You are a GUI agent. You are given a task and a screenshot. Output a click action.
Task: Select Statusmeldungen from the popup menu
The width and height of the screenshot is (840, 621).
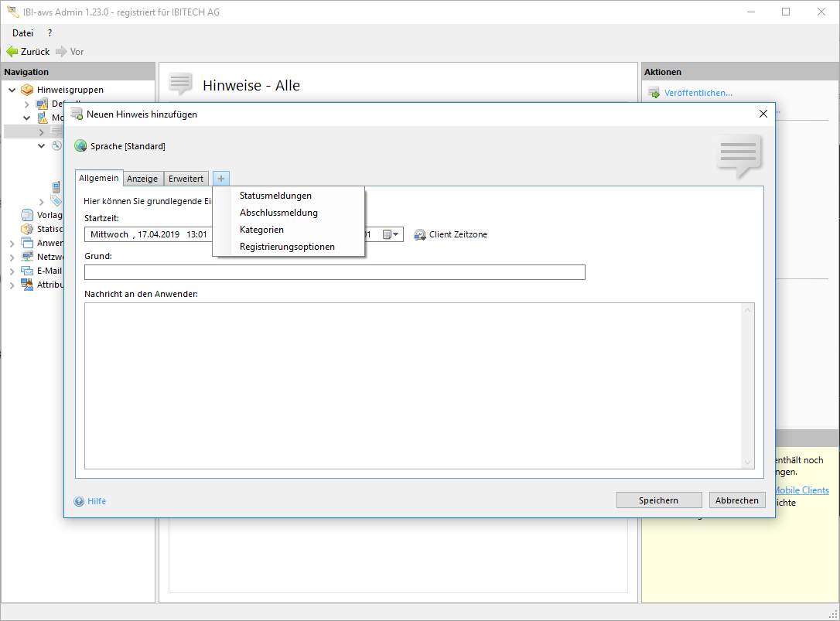click(x=275, y=196)
